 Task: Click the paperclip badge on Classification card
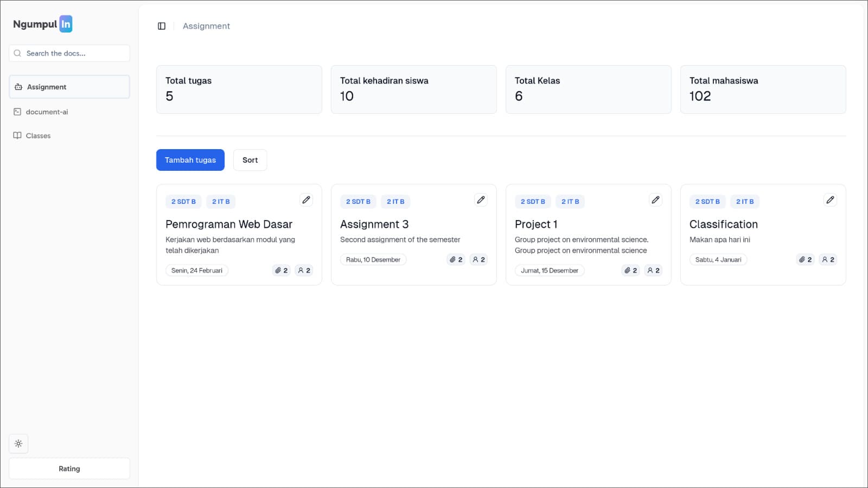click(805, 260)
